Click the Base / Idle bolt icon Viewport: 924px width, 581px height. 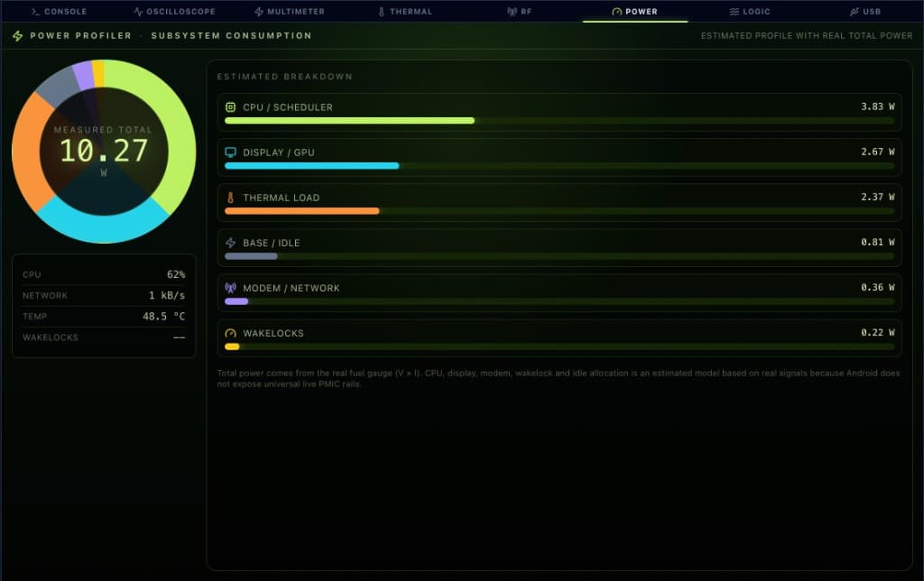coord(230,243)
